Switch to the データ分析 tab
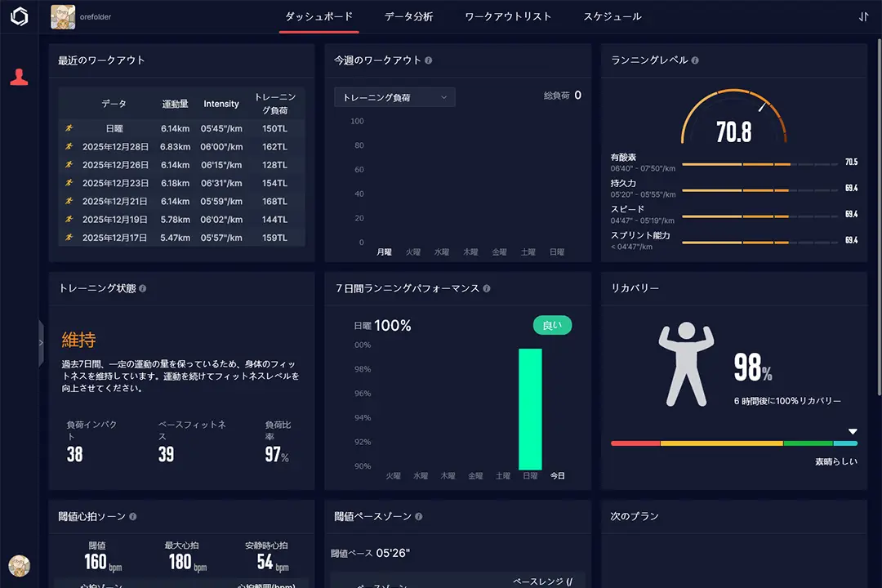This screenshot has width=882, height=588. tap(408, 17)
